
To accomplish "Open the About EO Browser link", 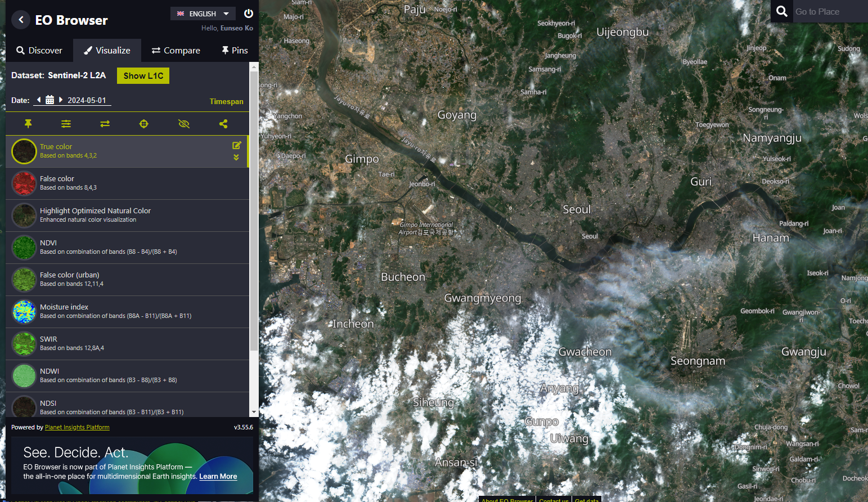I will click(507, 500).
